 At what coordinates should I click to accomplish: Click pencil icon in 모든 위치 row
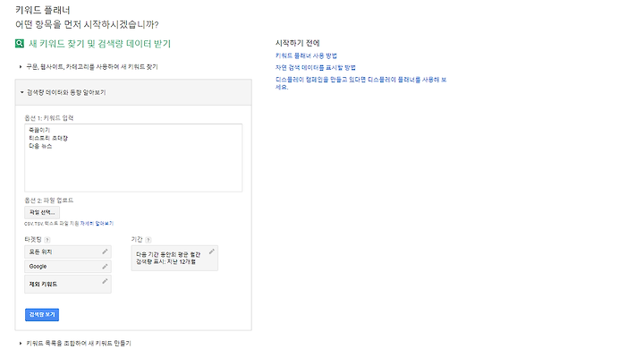(105, 251)
